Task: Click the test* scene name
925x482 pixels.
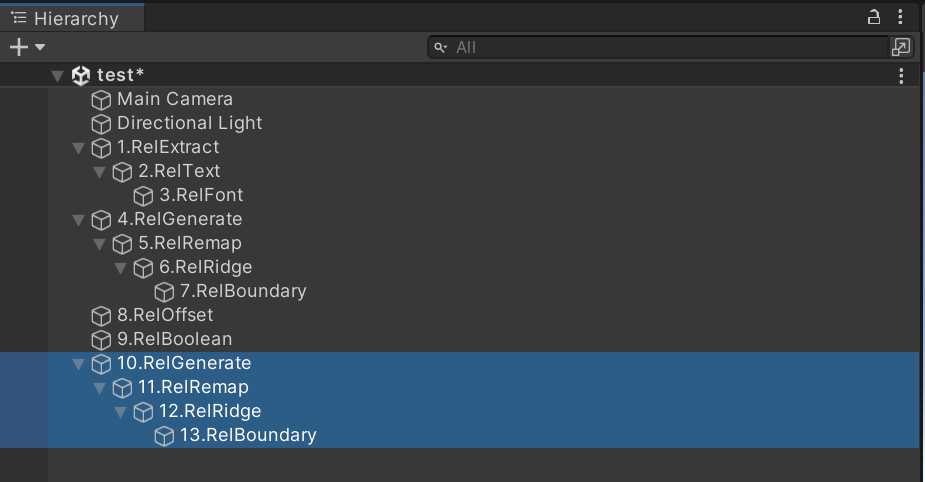Action: [120, 75]
